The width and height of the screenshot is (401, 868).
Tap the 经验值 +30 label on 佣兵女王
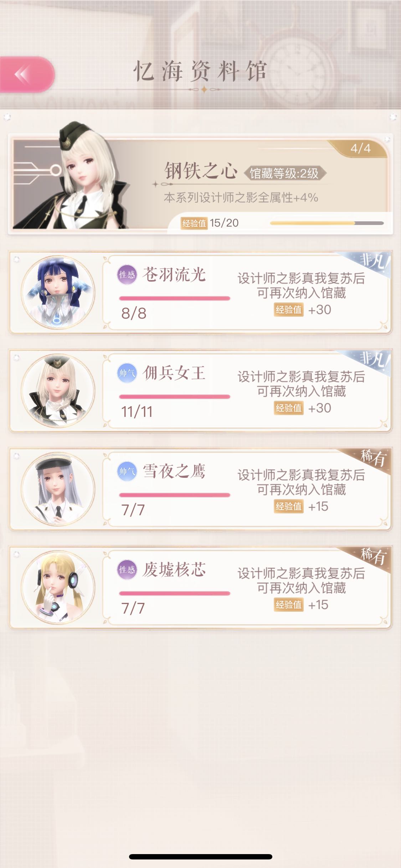tap(303, 408)
